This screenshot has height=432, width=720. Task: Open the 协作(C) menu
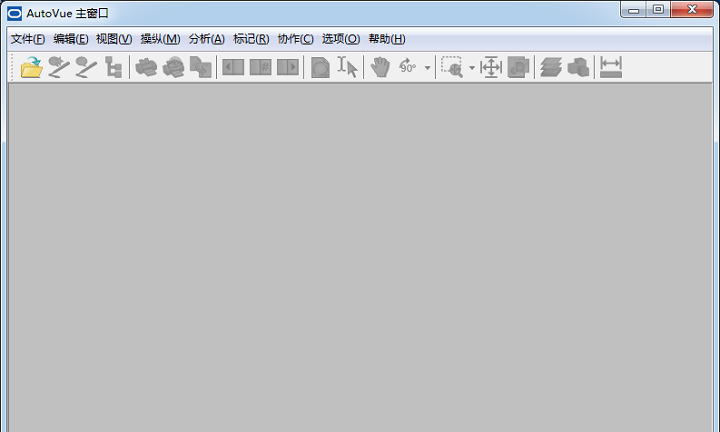click(x=296, y=39)
